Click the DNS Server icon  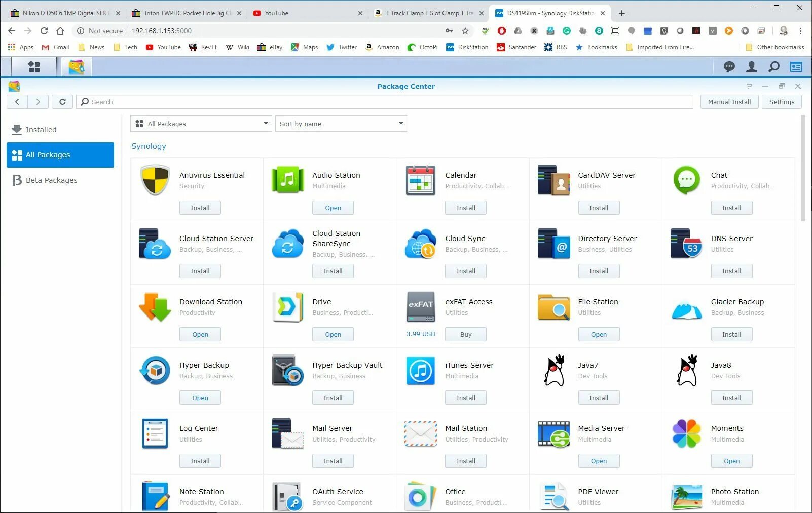point(686,244)
